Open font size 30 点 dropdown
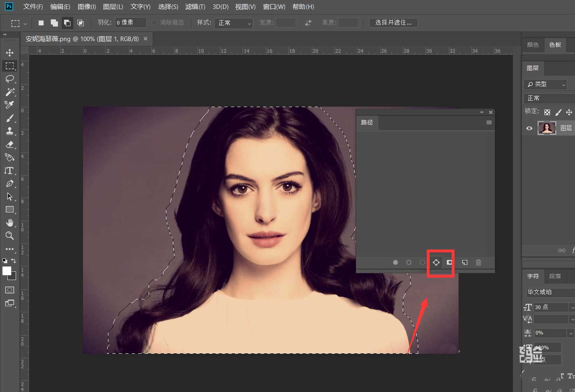 coord(572,307)
